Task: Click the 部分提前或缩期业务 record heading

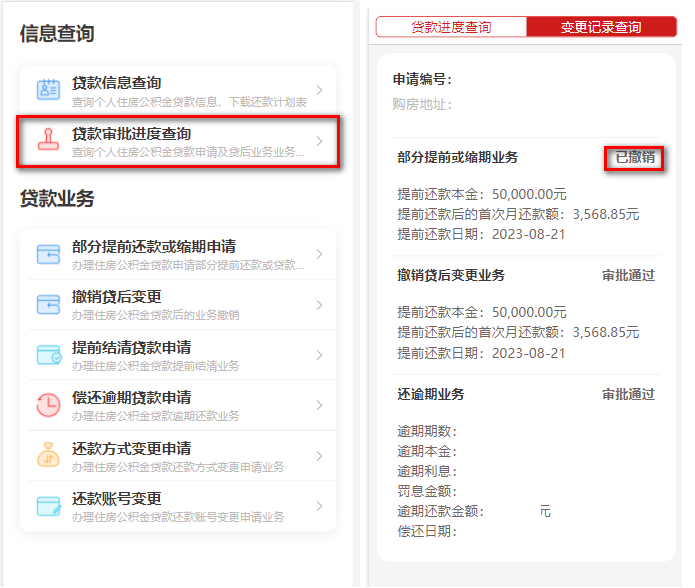Action: (x=457, y=158)
